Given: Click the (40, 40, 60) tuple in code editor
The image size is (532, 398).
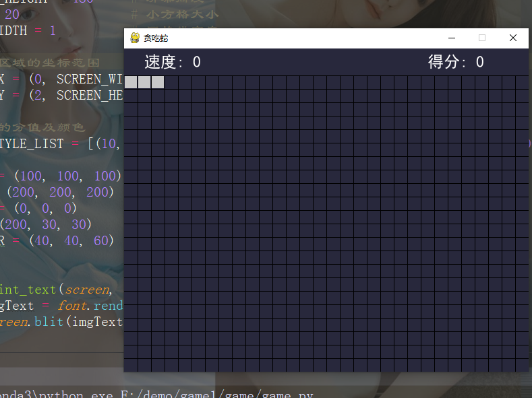Looking at the screenshot, I should pos(71,240).
